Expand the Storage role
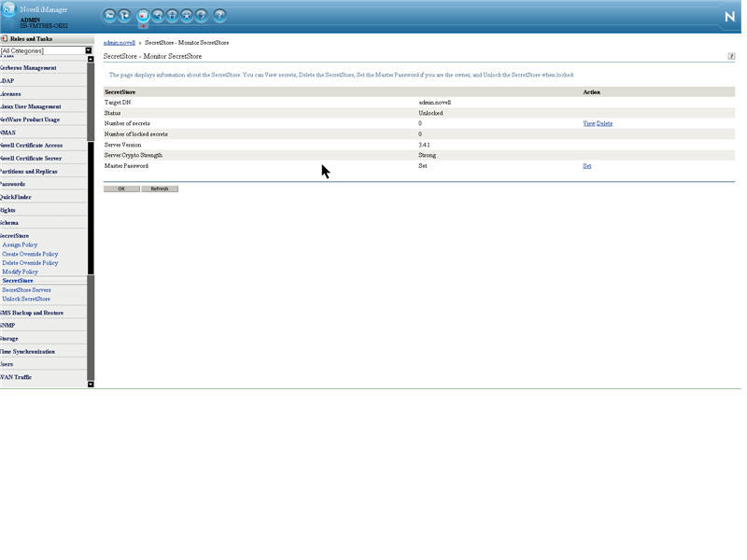Viewport: 747px width, 560px height. tap(9, 339)
